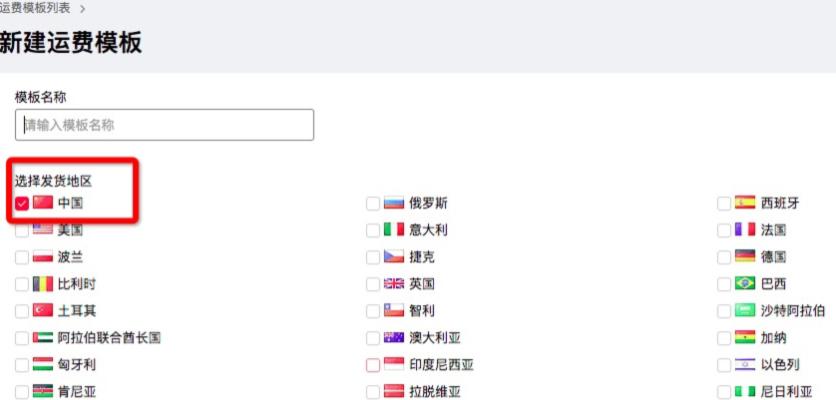836x400 pixels.
Task: Click the China flag icon
Action: (42, 203)
